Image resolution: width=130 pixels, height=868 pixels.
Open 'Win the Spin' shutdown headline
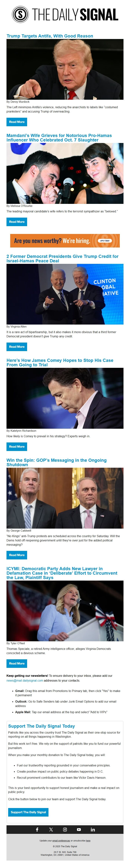tap(56, 462)
